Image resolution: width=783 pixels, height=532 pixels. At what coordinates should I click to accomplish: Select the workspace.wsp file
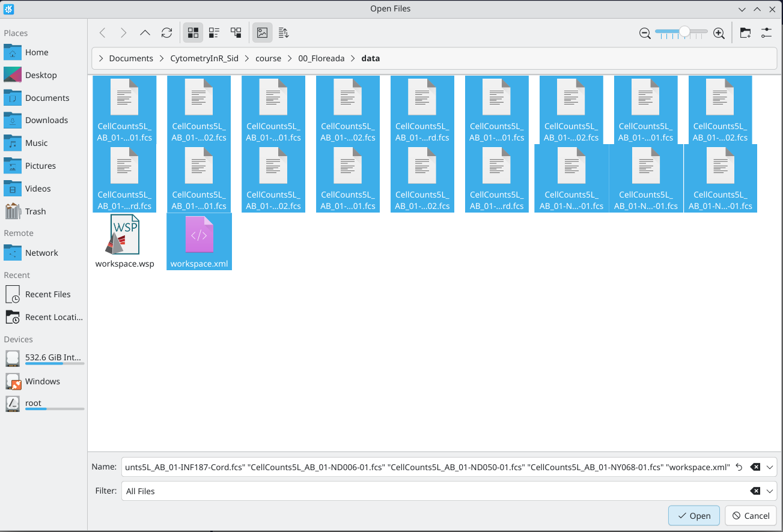coord(124,241)
